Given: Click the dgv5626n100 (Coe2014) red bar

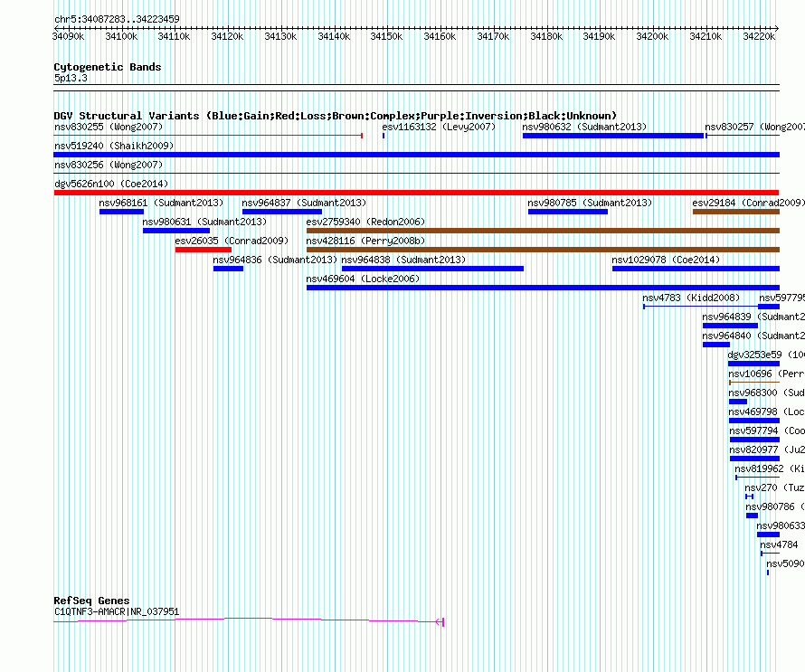Looking at the screenshot, I should [416, 193].
